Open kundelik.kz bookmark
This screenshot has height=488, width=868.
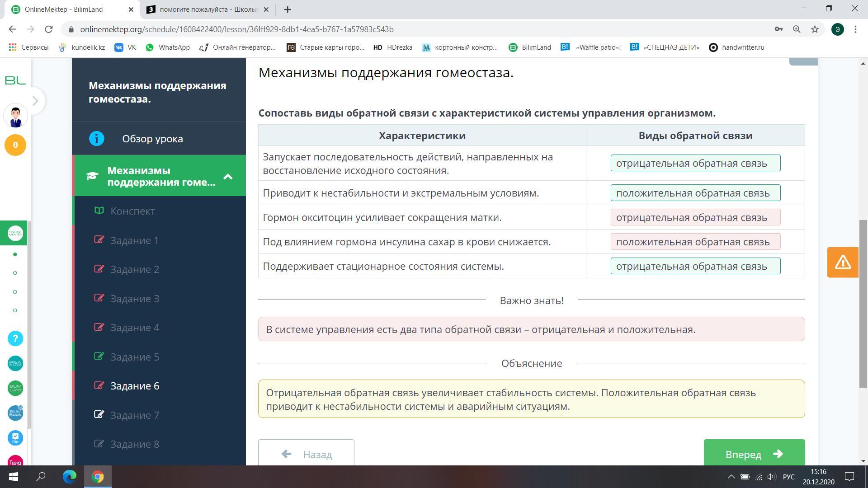click(x=82, y=47)
